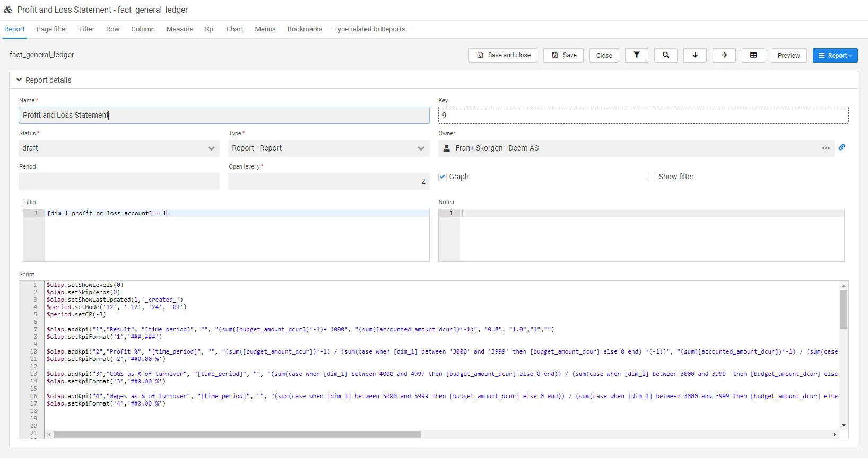Switch to the Page filter tab
The width and height of the screenshot is (868, 458).
52,29
